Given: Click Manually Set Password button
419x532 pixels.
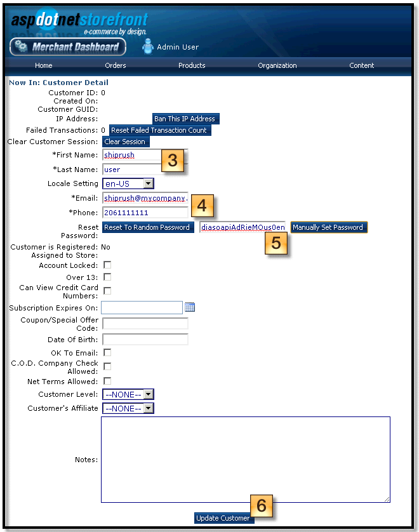Looking at the screenshot, I should [329, 227].
